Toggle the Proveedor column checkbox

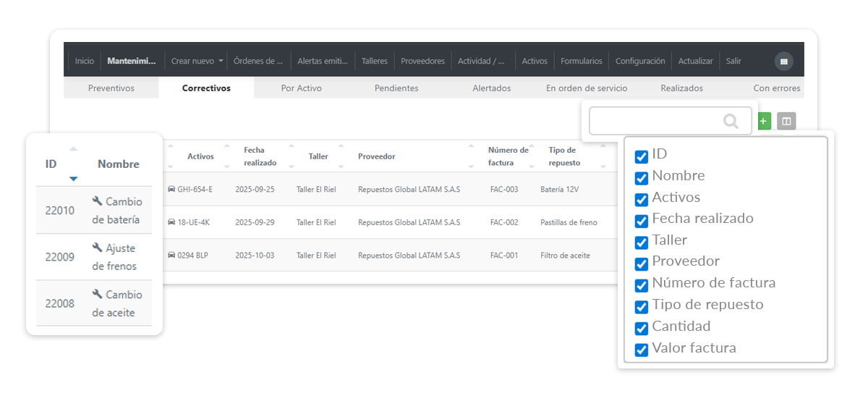(641, 264)
